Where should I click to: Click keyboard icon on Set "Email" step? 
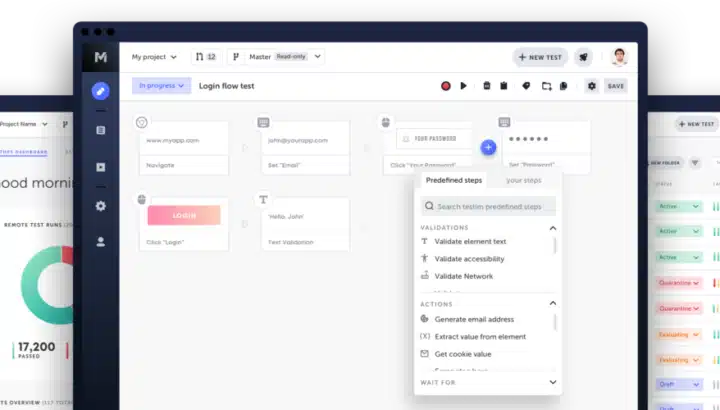[x=263, y=123]
